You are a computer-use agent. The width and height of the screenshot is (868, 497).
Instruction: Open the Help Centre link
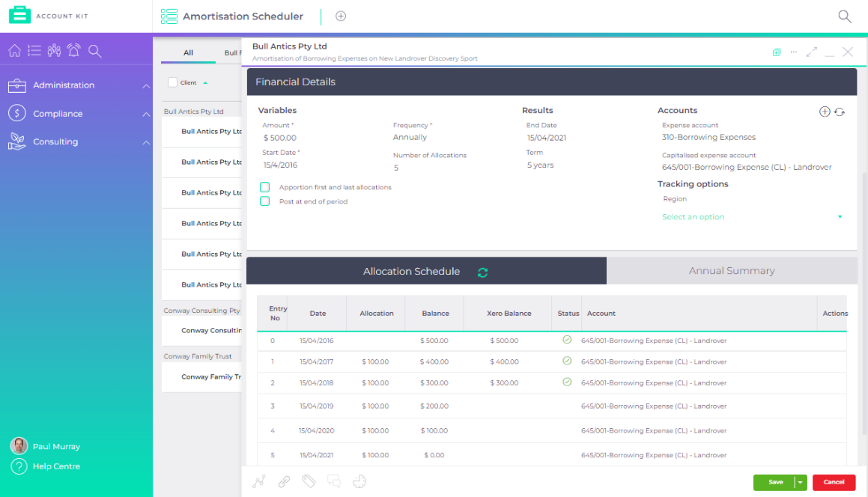click(x=56, y=466)
